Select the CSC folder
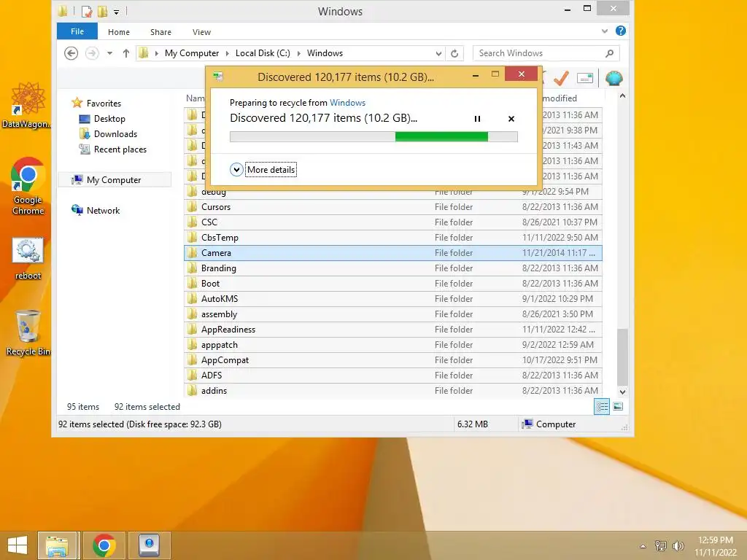 pos(393,222)
